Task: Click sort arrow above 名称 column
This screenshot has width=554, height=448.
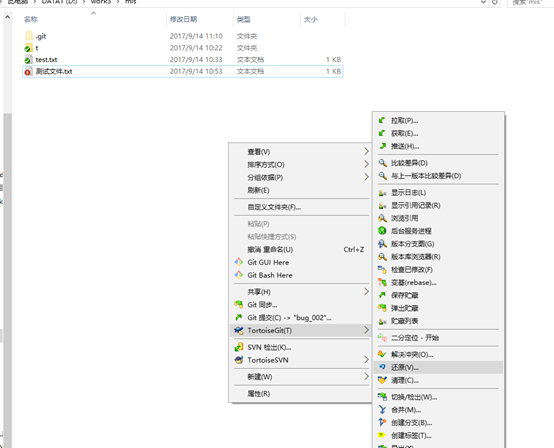Action: tap(94, 13)
